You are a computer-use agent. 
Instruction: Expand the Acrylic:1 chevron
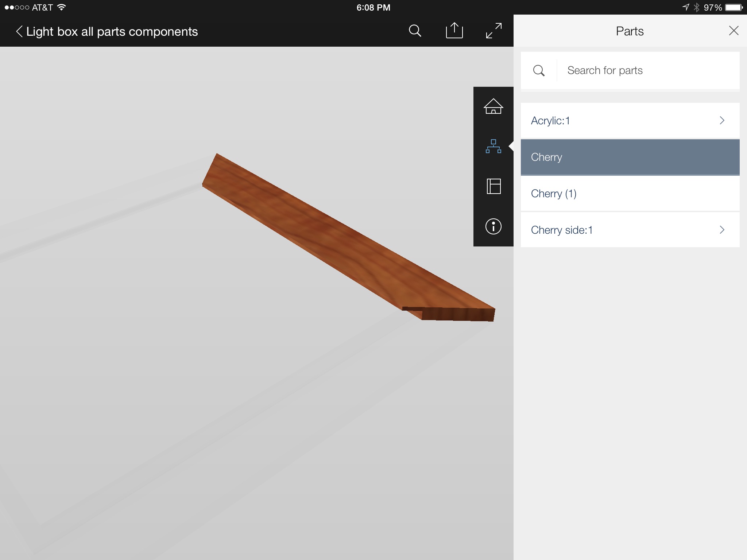(x=722, y=121)
